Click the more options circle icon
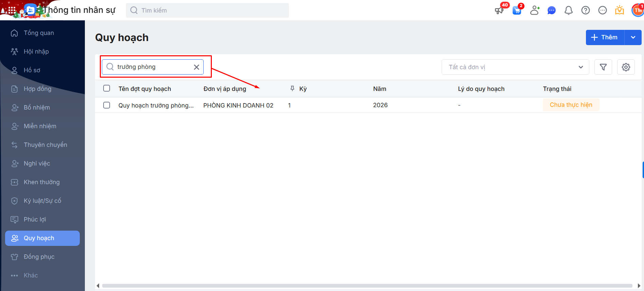Viewport: 644px width, 291px height. (603, 11)
